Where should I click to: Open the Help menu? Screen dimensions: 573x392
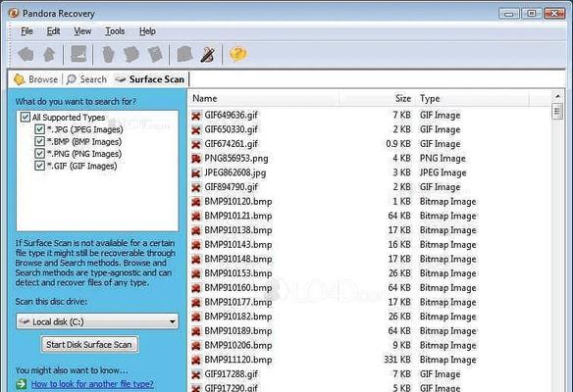point(147,31)
